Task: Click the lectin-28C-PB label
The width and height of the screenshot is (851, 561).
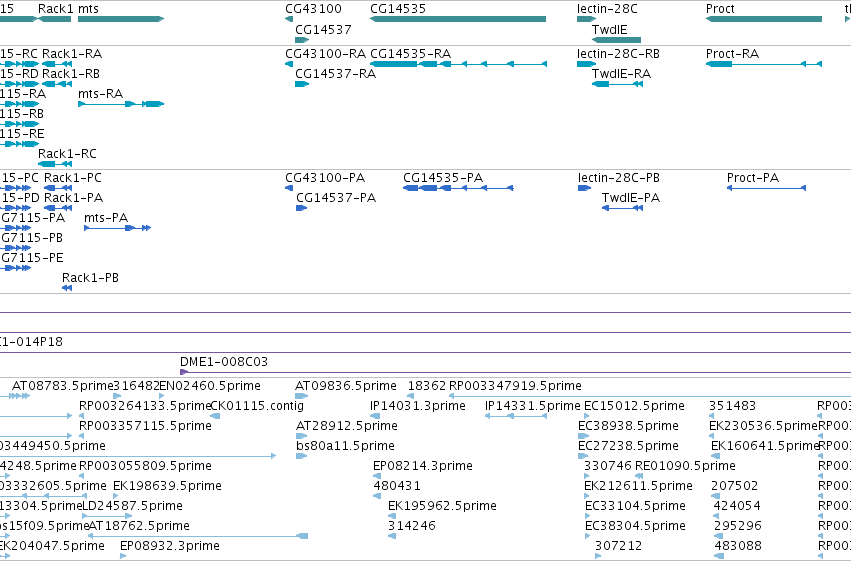Action: pyautogui.click(x=619, y=178)
